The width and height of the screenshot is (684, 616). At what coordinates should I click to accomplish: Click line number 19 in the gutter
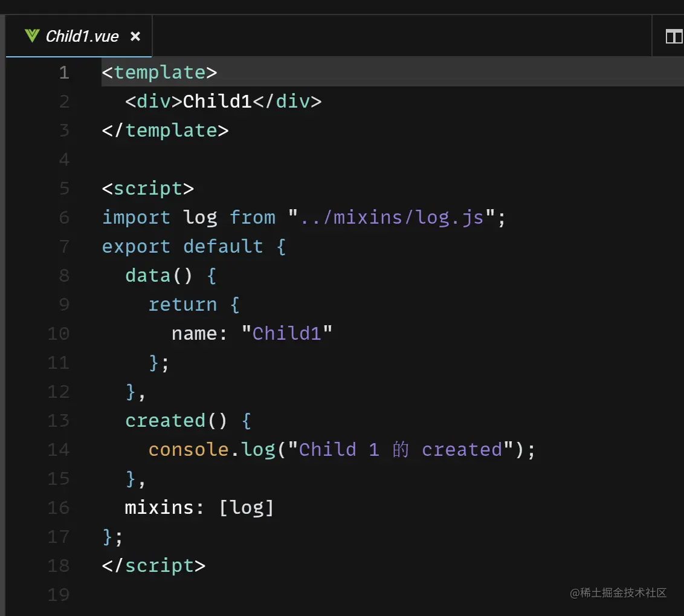pyautogui.click(x=59, y=595)
